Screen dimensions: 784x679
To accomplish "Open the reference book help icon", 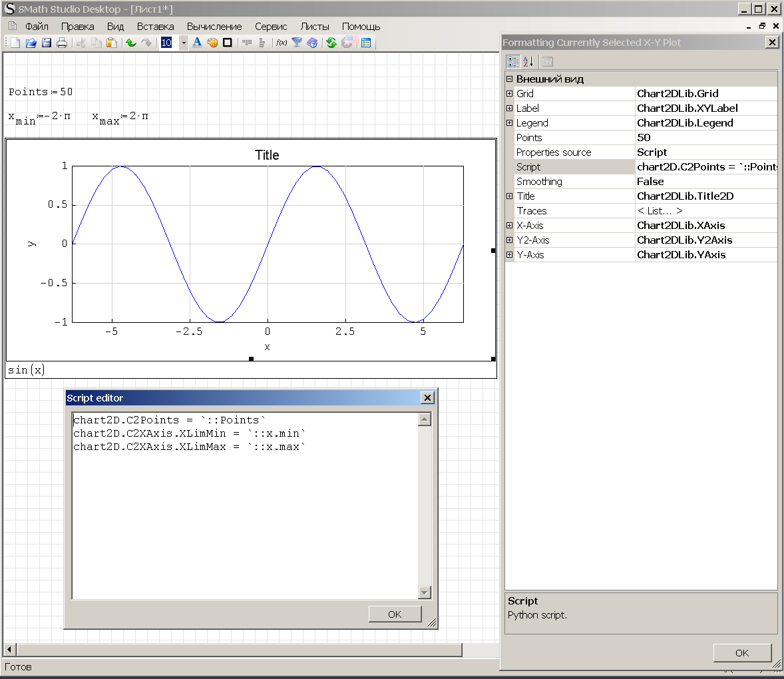I will [x=312, y=43].
